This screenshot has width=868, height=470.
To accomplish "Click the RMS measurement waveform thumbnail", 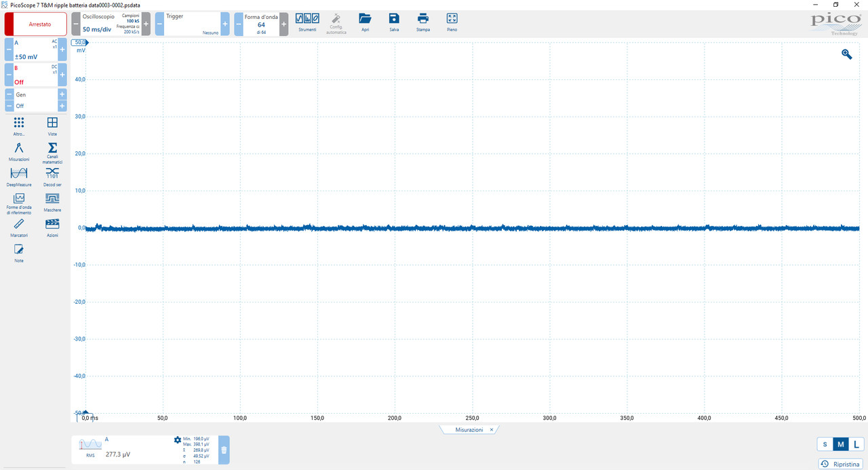I will point(90,444).
